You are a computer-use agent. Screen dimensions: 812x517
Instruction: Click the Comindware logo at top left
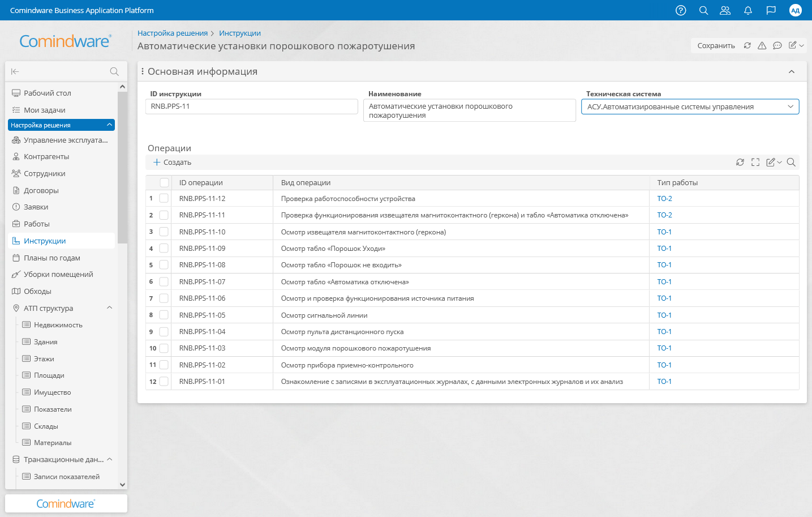[65, 41]
